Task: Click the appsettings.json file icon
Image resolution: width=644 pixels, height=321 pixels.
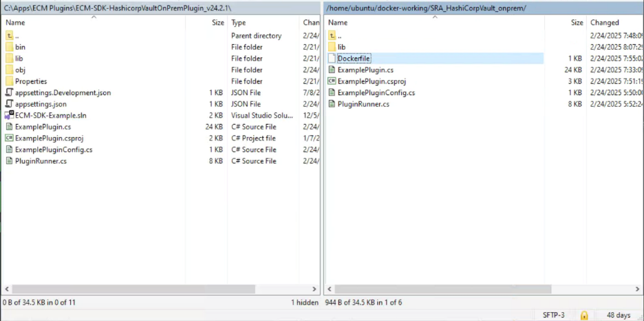Action: pos(10,104)
